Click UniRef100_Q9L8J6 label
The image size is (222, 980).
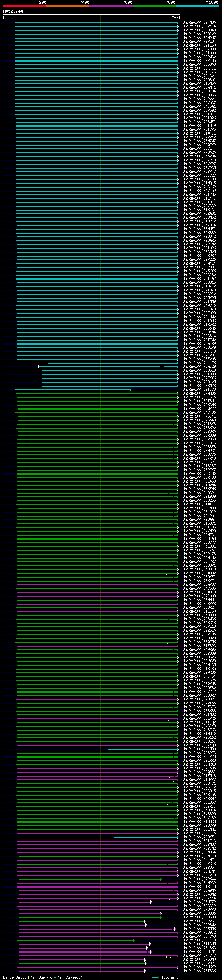pyautogui.click(x=199, y=443)
